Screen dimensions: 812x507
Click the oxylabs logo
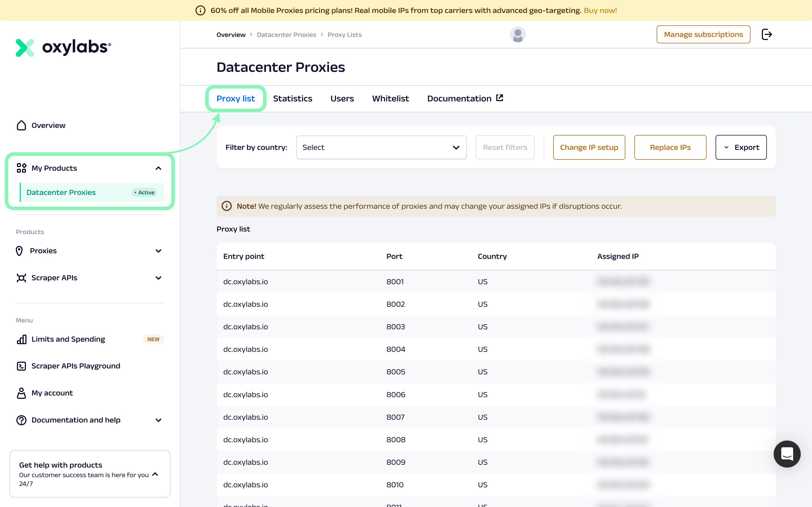63,47
